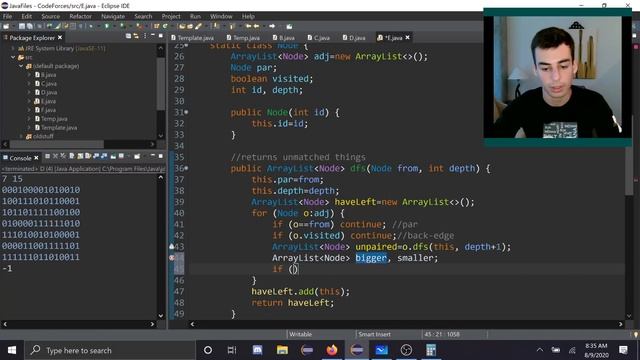Click Remove Launch in Console toolbar
The image size is (640, 360).
(56, 156)
